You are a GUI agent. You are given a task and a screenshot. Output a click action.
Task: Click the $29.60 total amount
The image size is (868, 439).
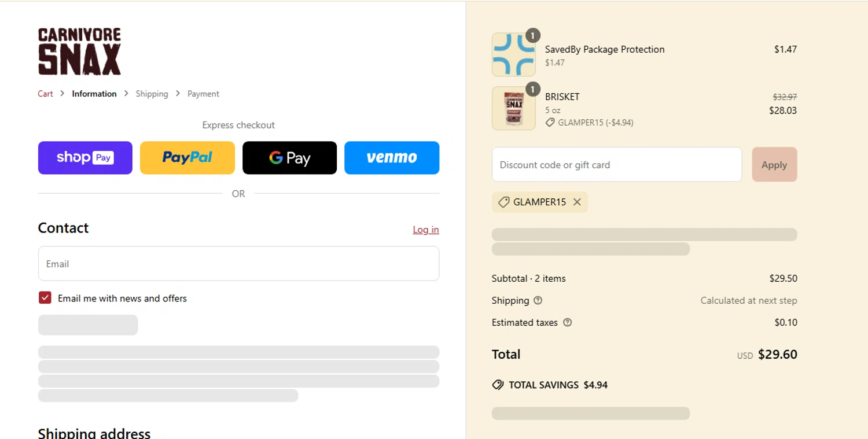pos(778,355)
